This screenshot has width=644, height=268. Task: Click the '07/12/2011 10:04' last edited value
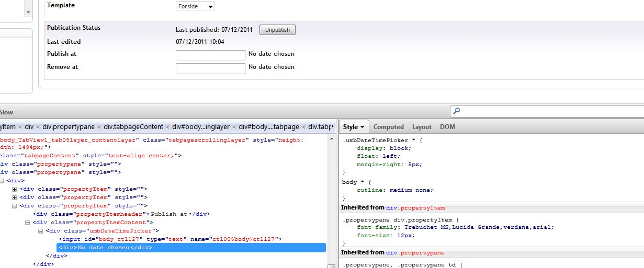200,42
